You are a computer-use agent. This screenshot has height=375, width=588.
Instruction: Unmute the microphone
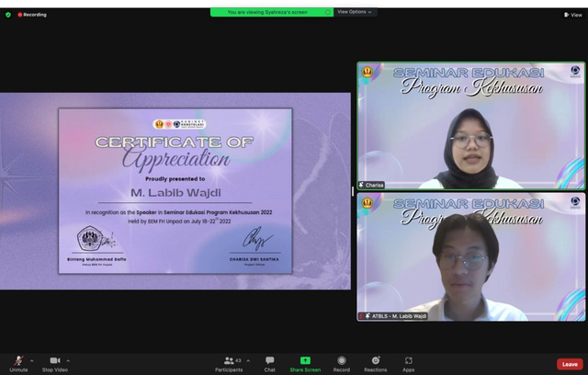click(x=18, y=361)
